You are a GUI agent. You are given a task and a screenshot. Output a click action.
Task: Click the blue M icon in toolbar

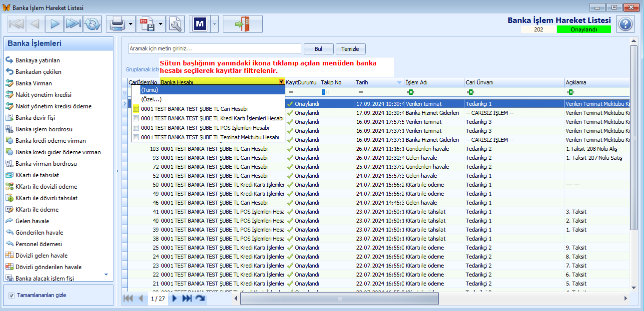(x=200, y=23)
